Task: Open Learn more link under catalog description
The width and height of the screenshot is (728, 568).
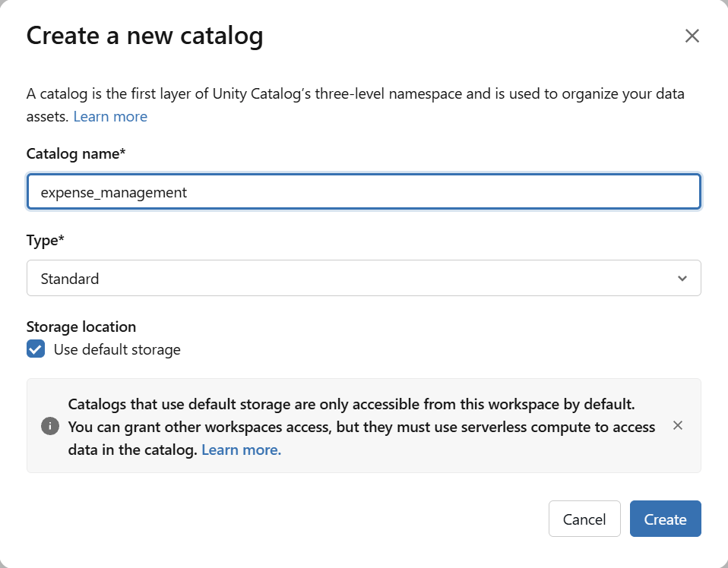Action: (110, 116)
